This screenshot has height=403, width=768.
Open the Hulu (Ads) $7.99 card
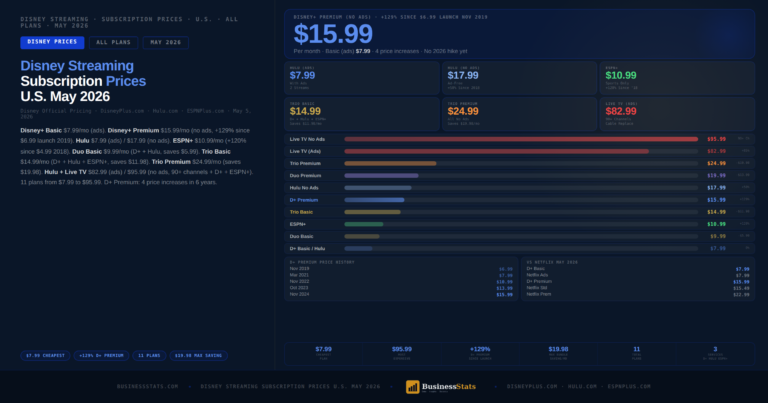tap(362, 78)
